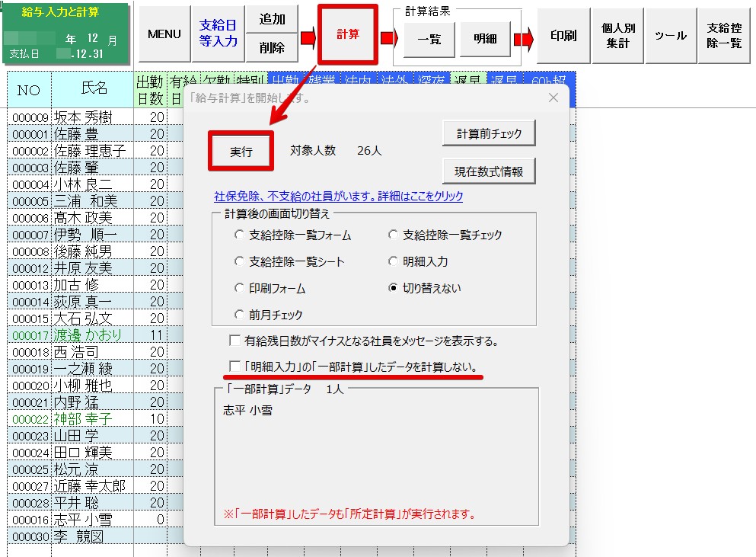Run the 計算前チェック pre-calculation check
Image resolution: width=756 pixels, height=557 pixels.
pos(489,133)
